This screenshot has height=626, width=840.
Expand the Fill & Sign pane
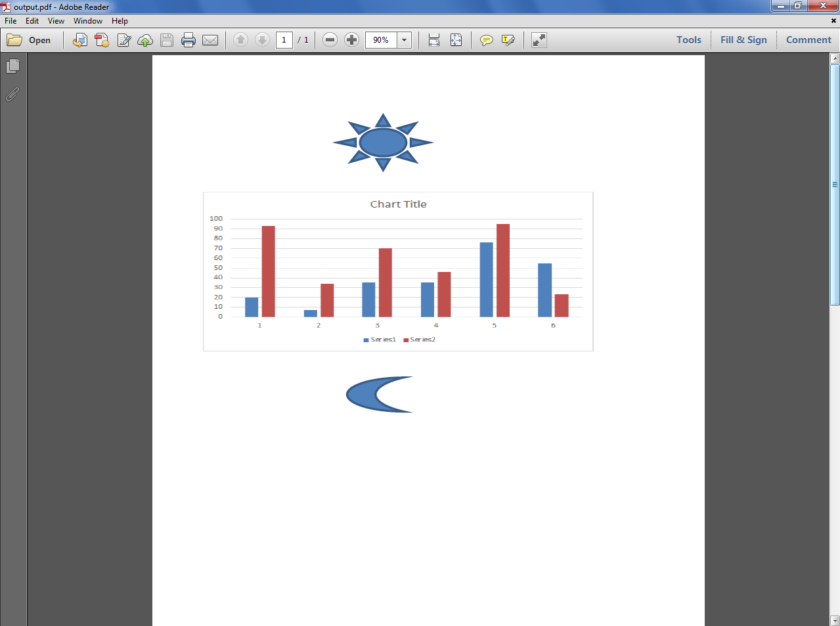743,40
